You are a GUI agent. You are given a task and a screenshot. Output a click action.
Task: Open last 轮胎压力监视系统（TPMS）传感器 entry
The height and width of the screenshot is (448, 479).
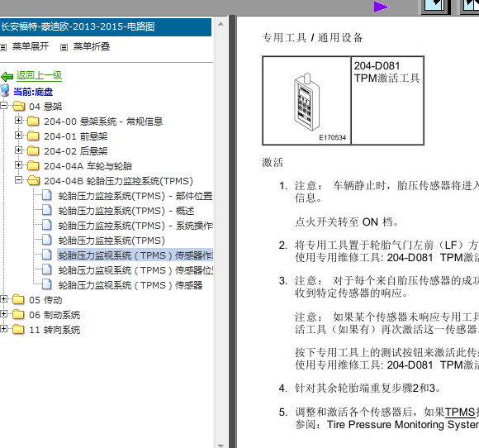click(x=130, y=285)
